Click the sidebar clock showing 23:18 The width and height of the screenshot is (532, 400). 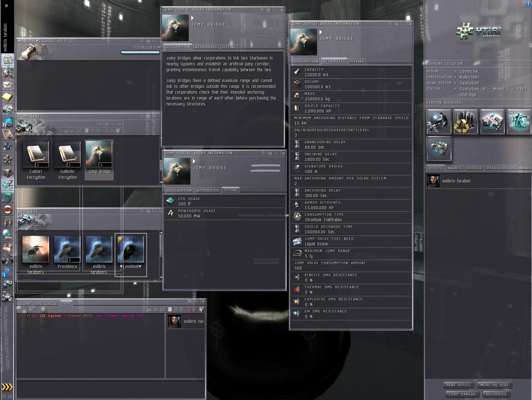(7, 396)
